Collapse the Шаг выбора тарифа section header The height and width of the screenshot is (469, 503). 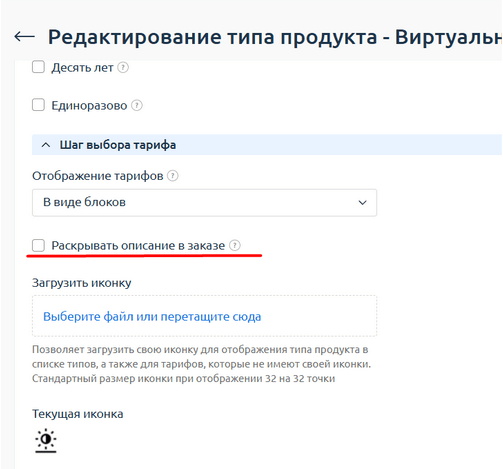click(x=267, y=145)
